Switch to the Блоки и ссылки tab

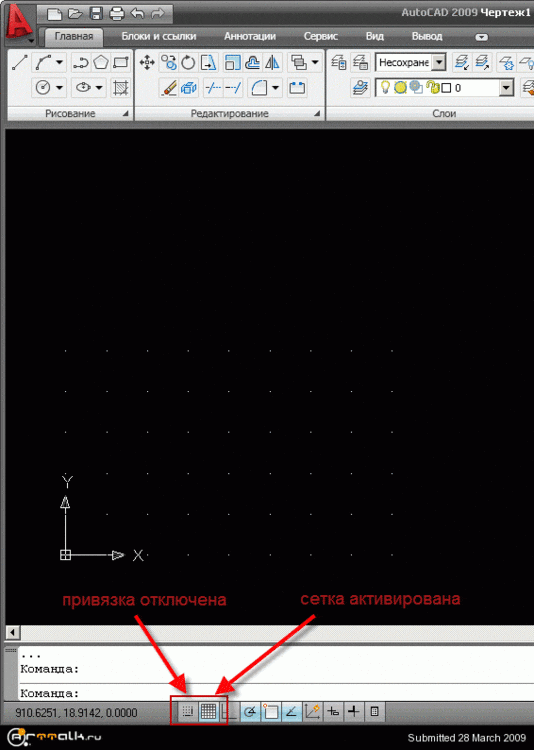[159, 36]
